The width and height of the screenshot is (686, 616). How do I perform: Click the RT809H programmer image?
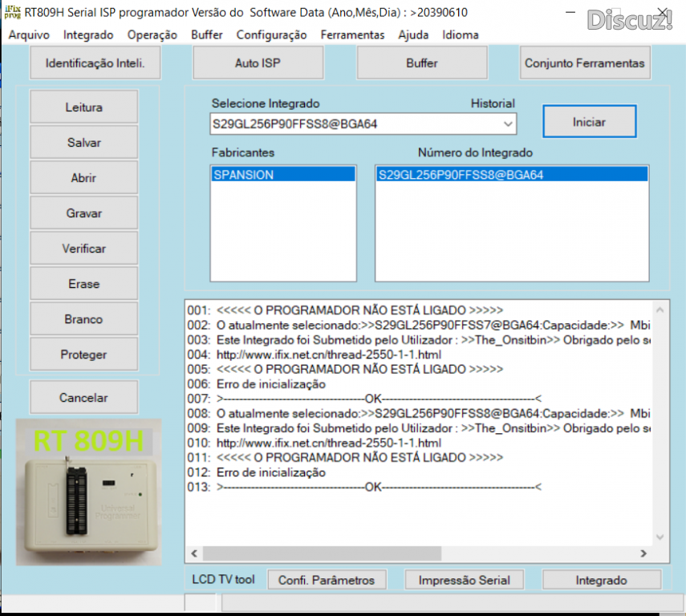[88, 491]
